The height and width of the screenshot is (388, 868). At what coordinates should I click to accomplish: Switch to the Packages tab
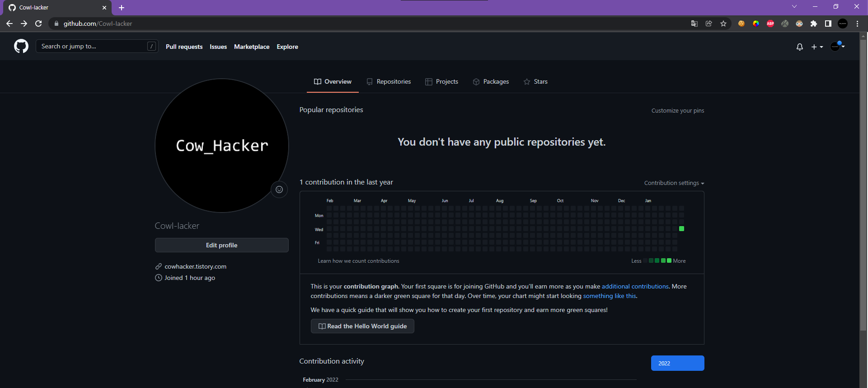point(491,82)
